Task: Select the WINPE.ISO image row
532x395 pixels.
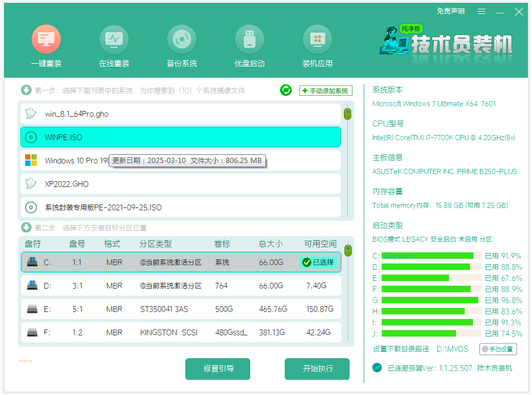Action: (181, 137)
